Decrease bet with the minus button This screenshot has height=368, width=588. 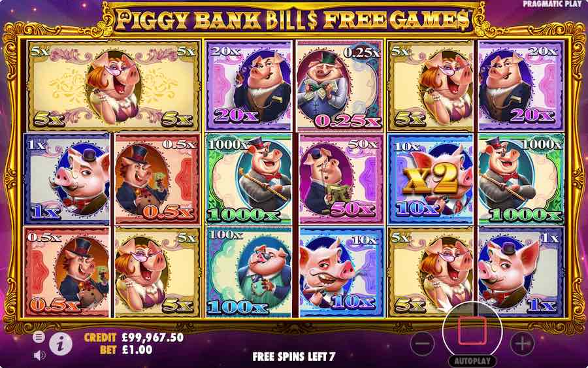[422, 343]
